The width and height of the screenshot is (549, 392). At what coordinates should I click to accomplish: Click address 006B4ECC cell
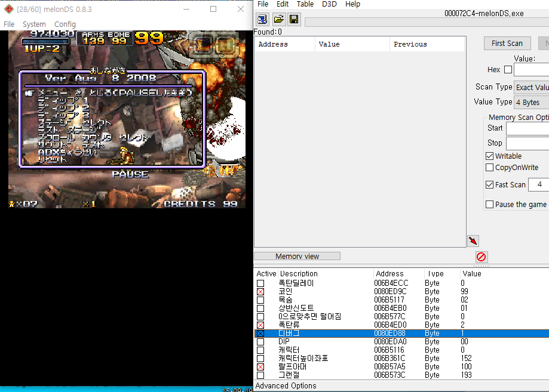391,283
